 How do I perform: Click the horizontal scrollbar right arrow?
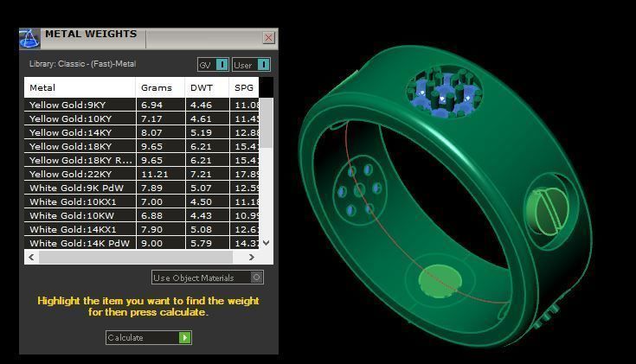pos(252,257)
